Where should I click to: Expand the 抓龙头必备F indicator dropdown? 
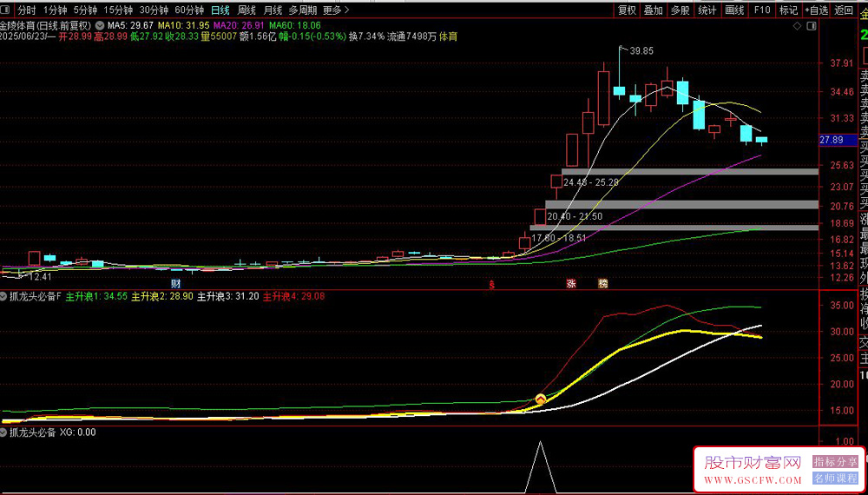(x=3, y=297)
